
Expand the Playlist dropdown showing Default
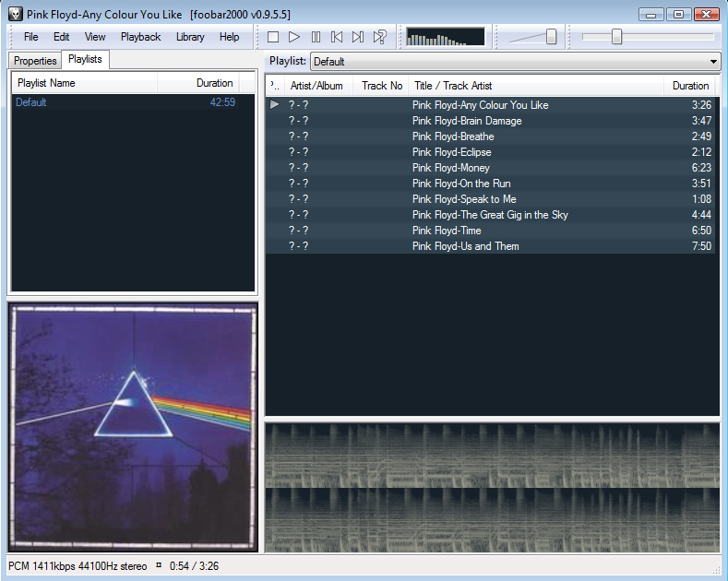[x=516, y=61]
